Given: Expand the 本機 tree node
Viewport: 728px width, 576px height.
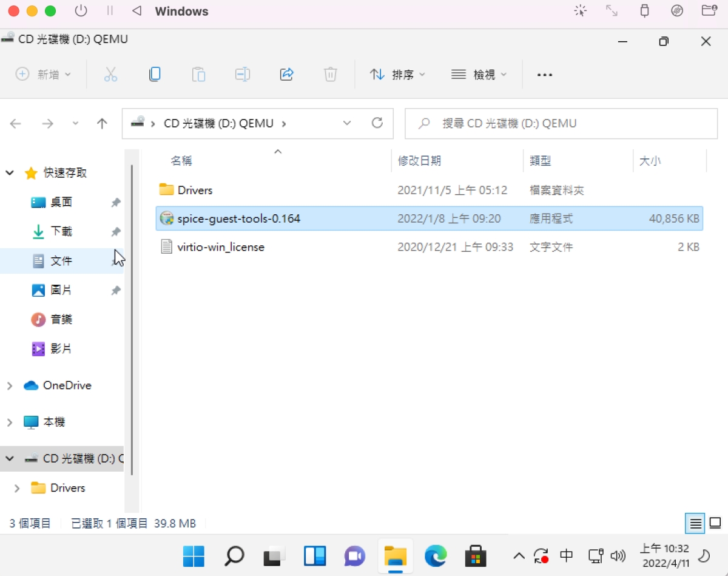Looking at the screenshot, I should coord(10,422).
